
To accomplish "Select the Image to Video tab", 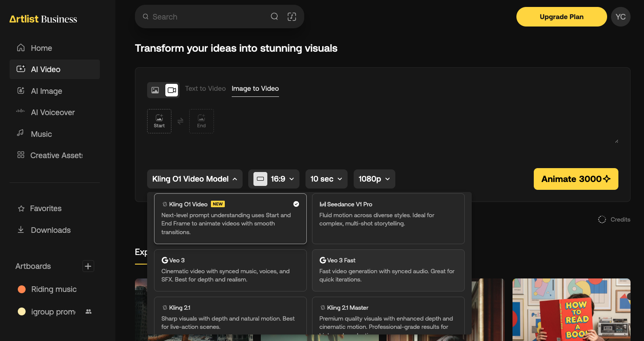I will coord(255,89).
